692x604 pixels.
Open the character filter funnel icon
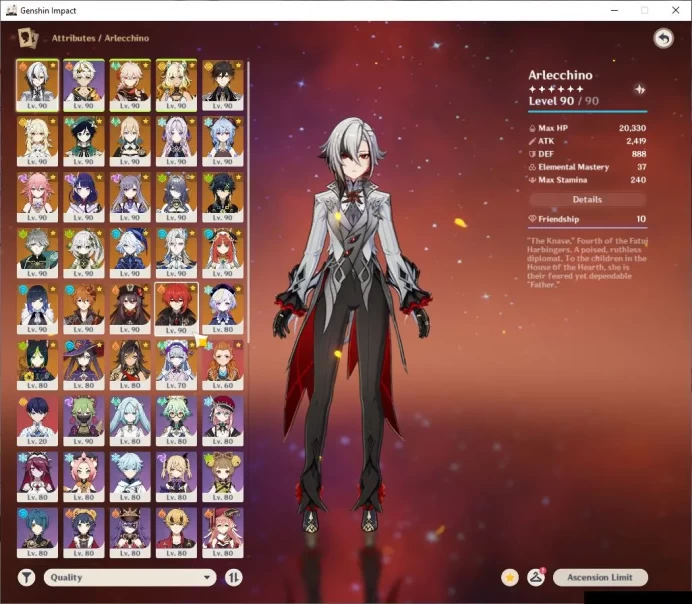click(x=26, y=577)
